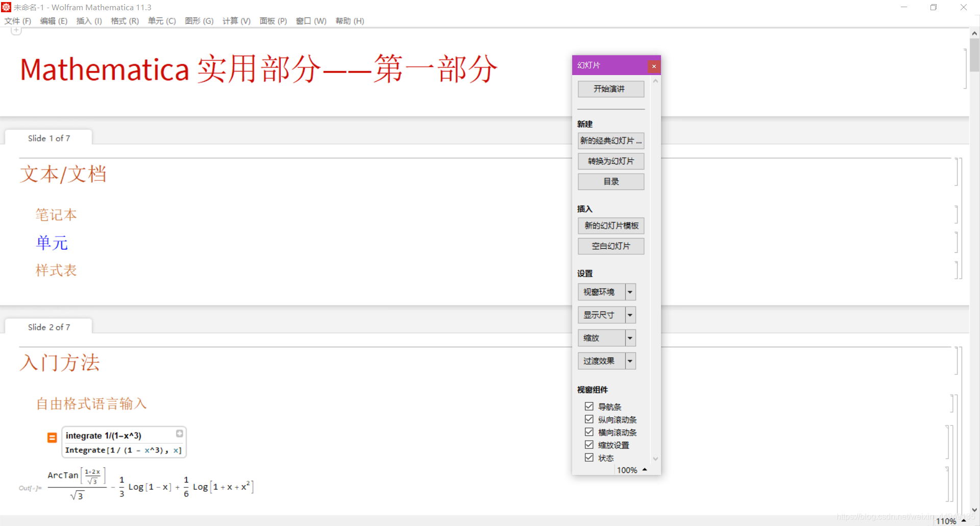Viewport: 980px width, 526px height.
Task: Click the 空白幻灯片 button
Action: point(611,246)
